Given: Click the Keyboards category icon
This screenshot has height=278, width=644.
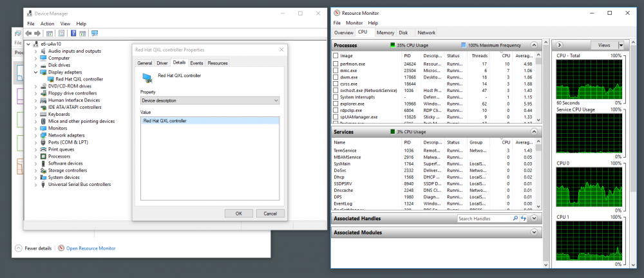Looking at the screenshot, I should (43, 114).
